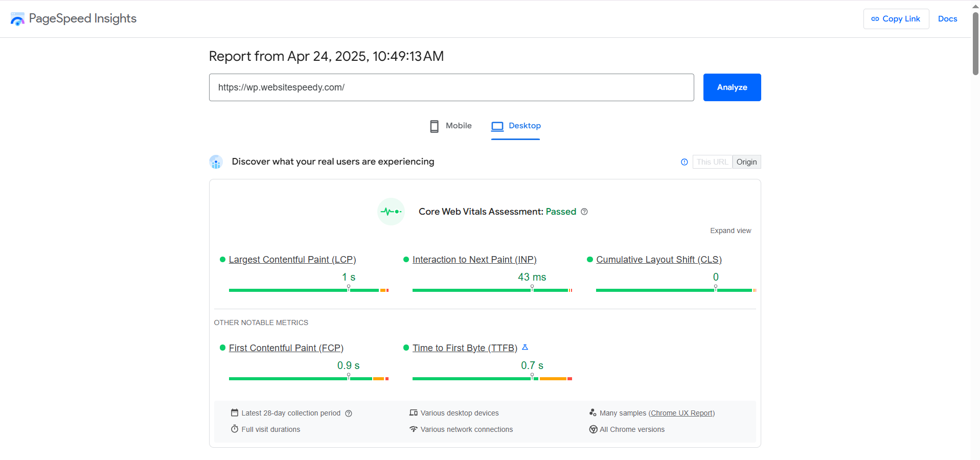Click the '0.7 s' TTFB value

coord(532,365)
